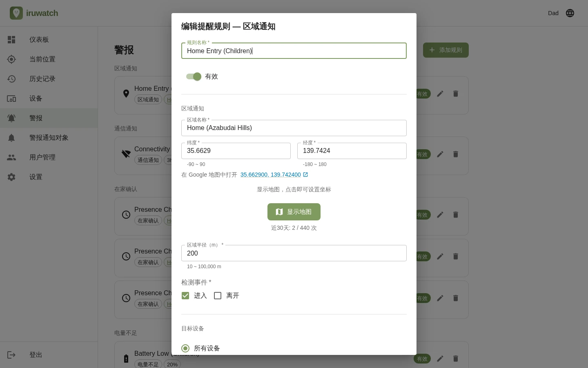Delete Battery Low rule trash icon
Screen dimensions: 588x368
click(456, 359)
